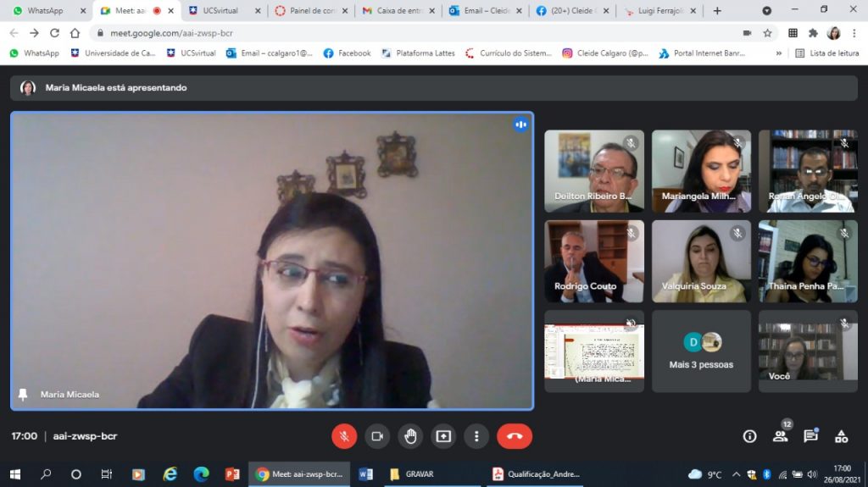Click the Mais 3 pessoas tile
The width and height of the screenshot is (868, 487).
tap(701, 351)
